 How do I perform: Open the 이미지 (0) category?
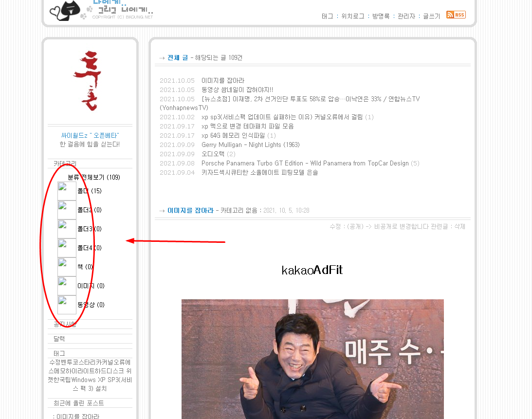[91, 286]
